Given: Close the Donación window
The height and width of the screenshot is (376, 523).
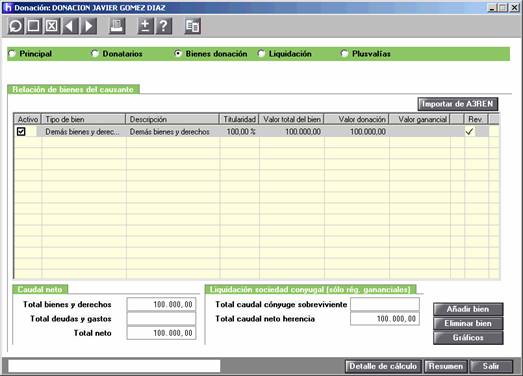Looking at the screenshot, I should [x=515, y=7].
